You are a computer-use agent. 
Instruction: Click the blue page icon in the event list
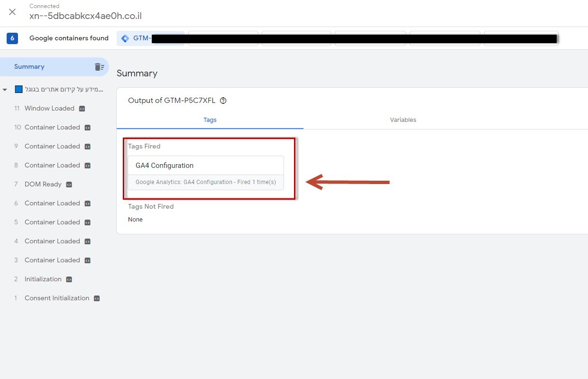click(19, 89)
